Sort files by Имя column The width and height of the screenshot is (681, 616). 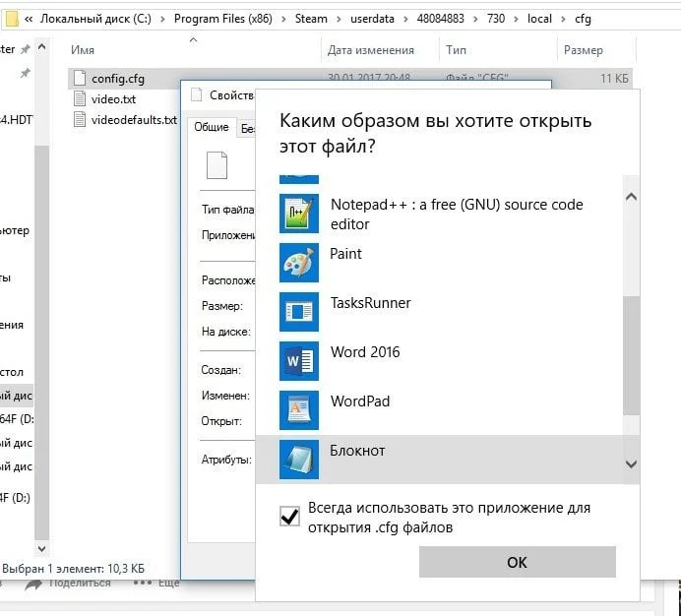[x=83, y=50]
